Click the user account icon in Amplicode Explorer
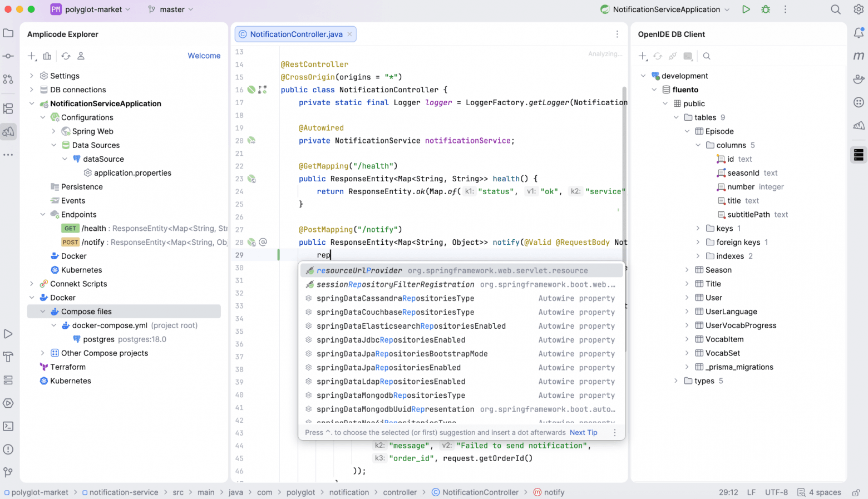Screen dimensions: 868x499 81,56
